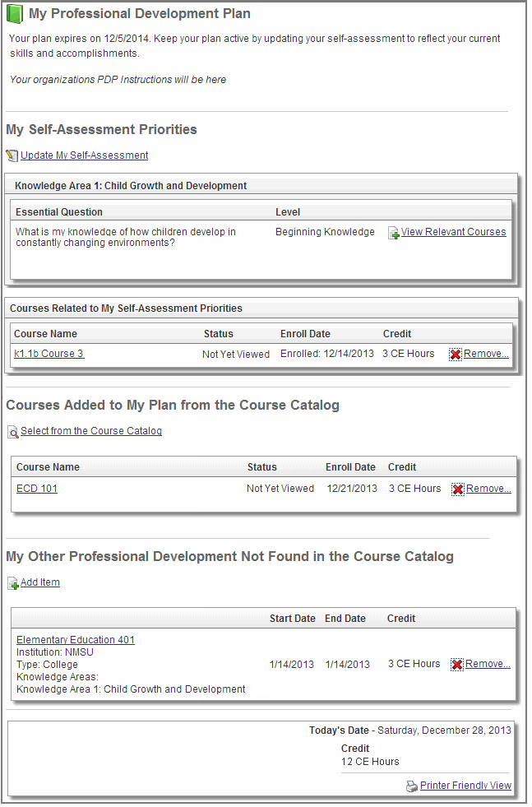
Task: Remove ECD 101 using its Remove link
Action: tap(488, 489)
